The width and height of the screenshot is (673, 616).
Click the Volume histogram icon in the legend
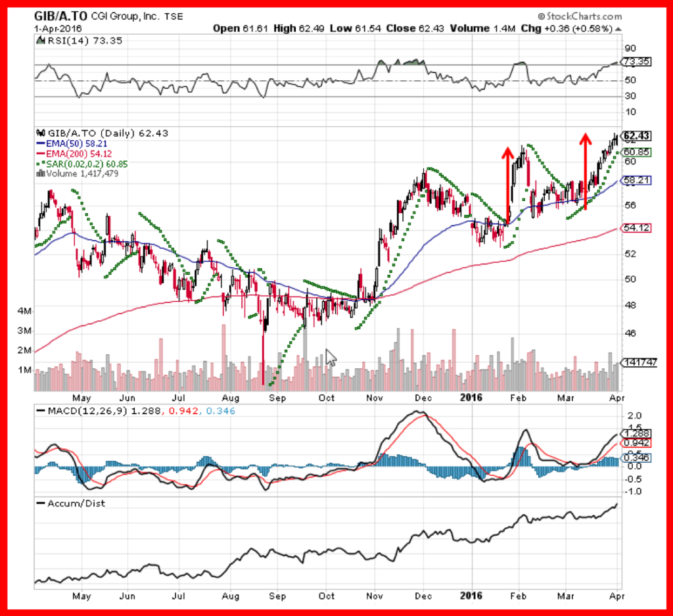41,172
